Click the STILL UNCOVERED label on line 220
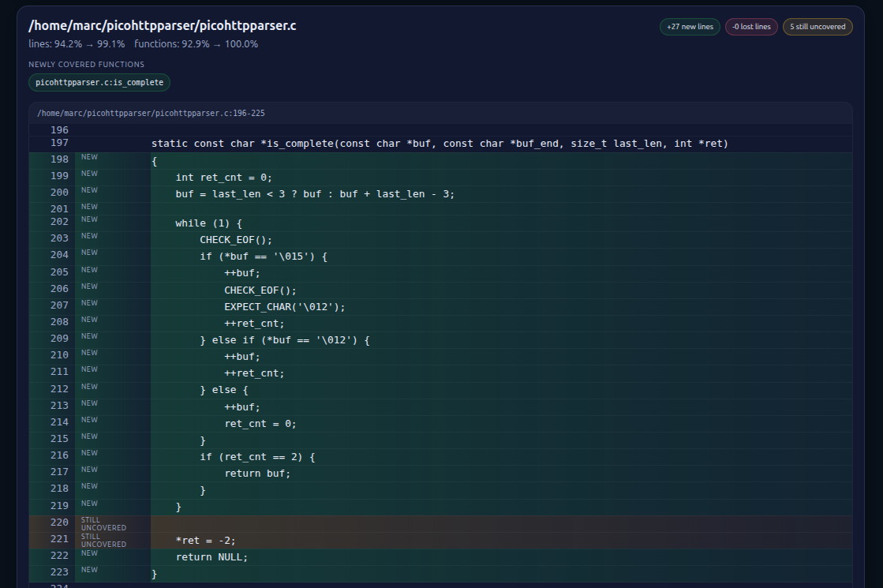The width and height of the screenshot is (883, 588). (103, 524)
